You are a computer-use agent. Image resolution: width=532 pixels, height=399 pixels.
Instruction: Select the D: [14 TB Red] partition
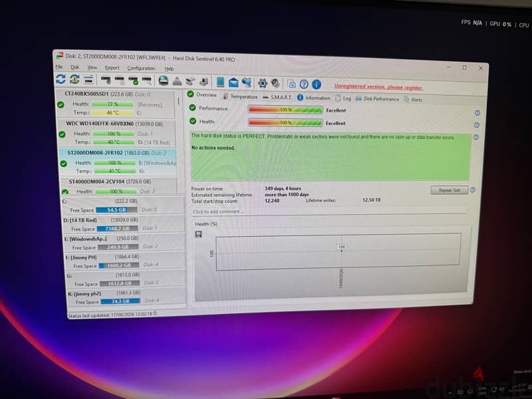click(124, 224)
